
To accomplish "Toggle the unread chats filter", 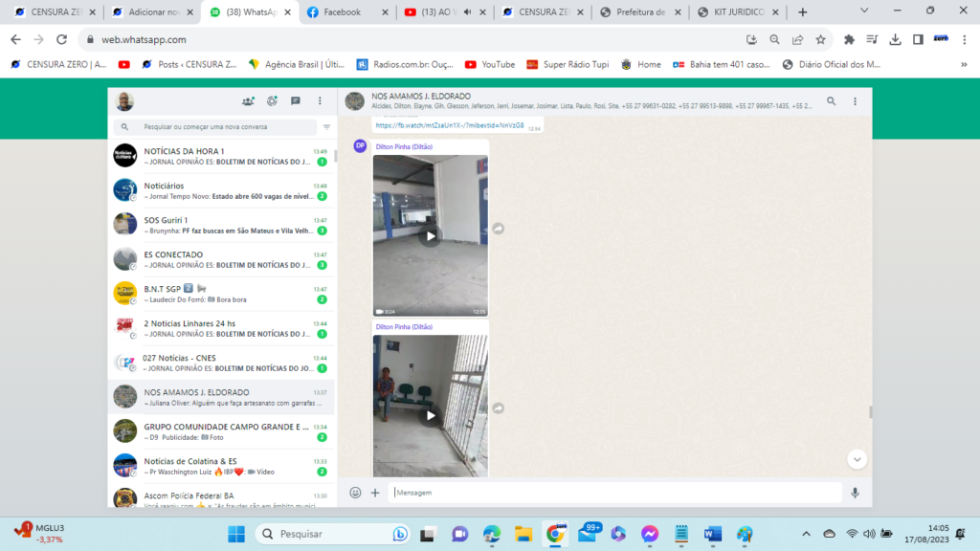I will click(326, 126).
